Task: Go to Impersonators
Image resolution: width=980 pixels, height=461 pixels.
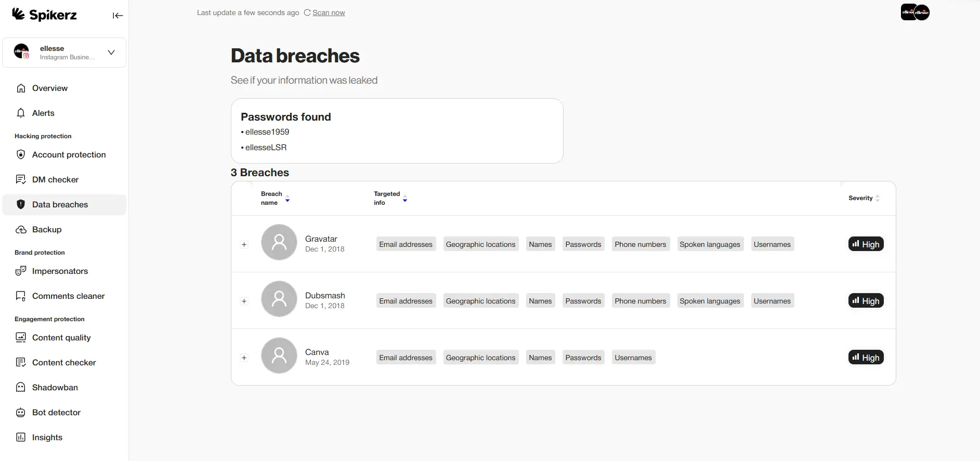Action: [60, 271]
